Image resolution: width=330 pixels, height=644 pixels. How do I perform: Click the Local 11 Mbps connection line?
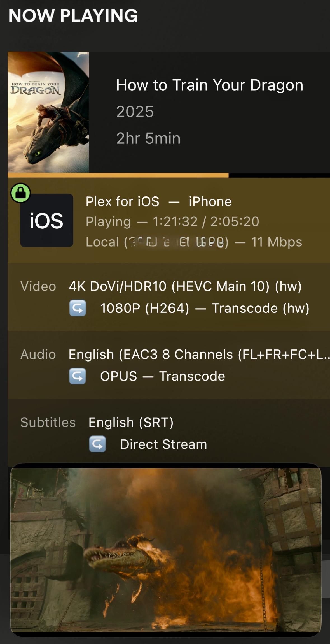(x=194, y=242)
